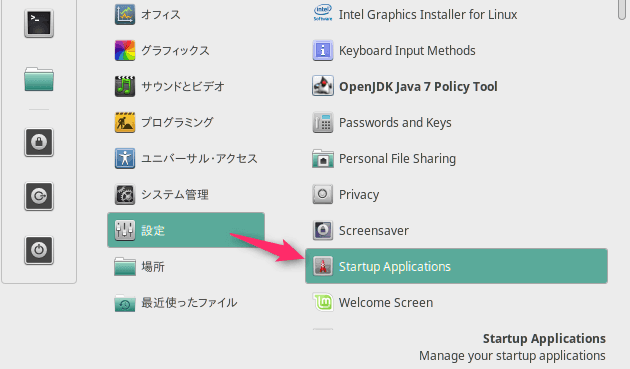Click the Privacy icon

point(323,194)
